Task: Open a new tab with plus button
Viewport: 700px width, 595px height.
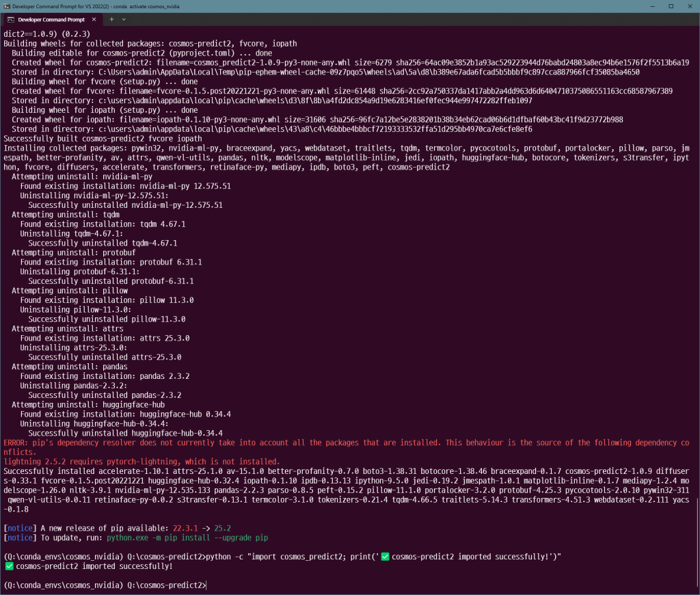Action: [113, 20]
